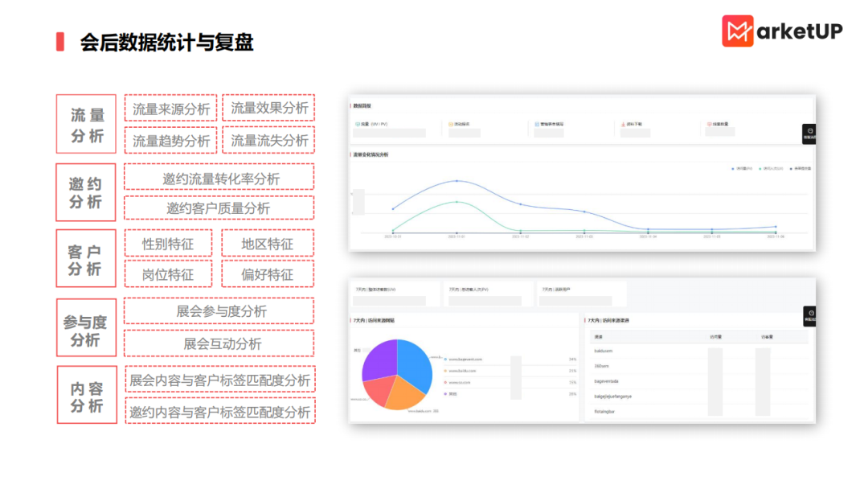Click the 线索数量 metric icon
Viewport: 868px width, 489px height.
pyautogui.click(x=710, y=125)
